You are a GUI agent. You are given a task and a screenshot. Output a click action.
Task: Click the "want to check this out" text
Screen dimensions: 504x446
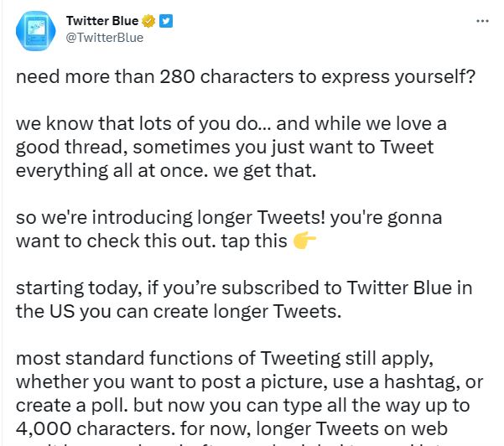tap(152, 241)
